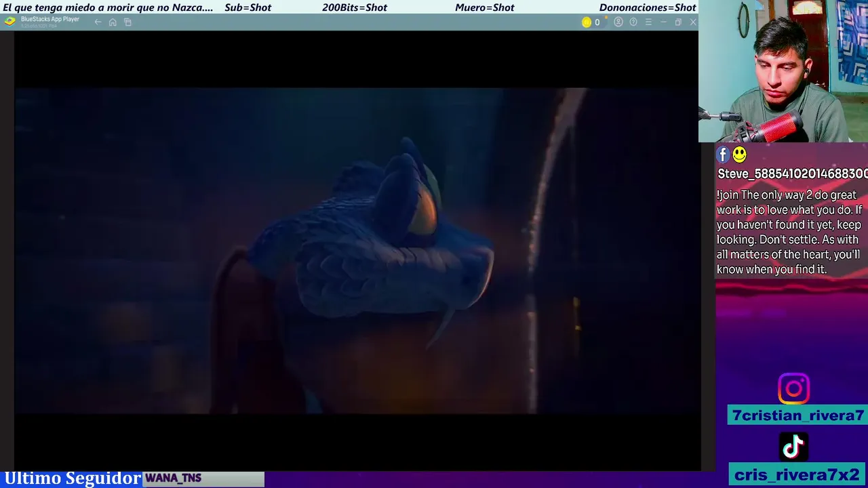Click the smiley emoji beside Facebook icon

(x=739, y=155)
